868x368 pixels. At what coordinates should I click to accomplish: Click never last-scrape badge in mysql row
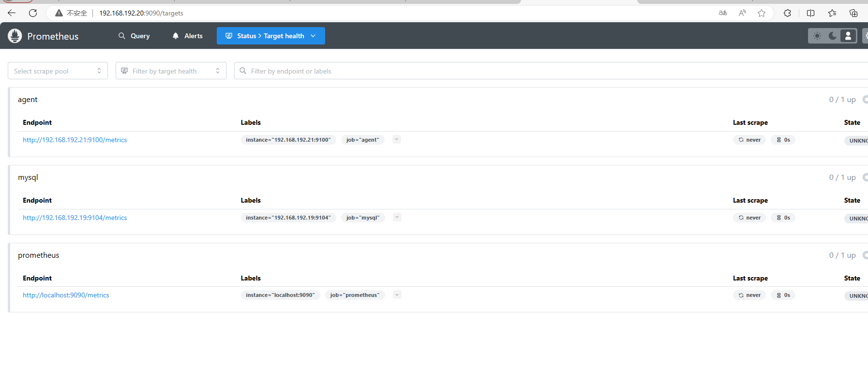click(749, 218)
